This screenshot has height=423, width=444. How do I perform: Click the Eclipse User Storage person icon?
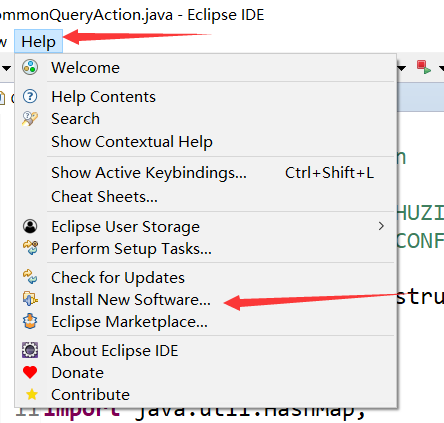[x=30, y=226]
